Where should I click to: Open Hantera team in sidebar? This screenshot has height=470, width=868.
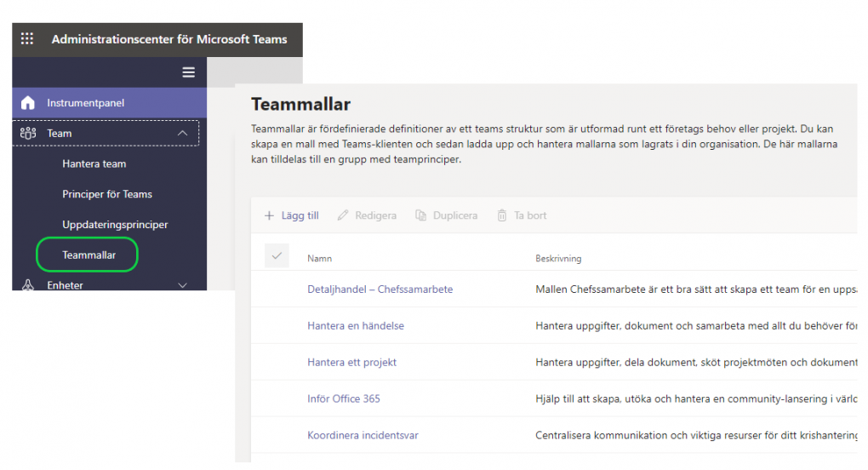point(94,164)
